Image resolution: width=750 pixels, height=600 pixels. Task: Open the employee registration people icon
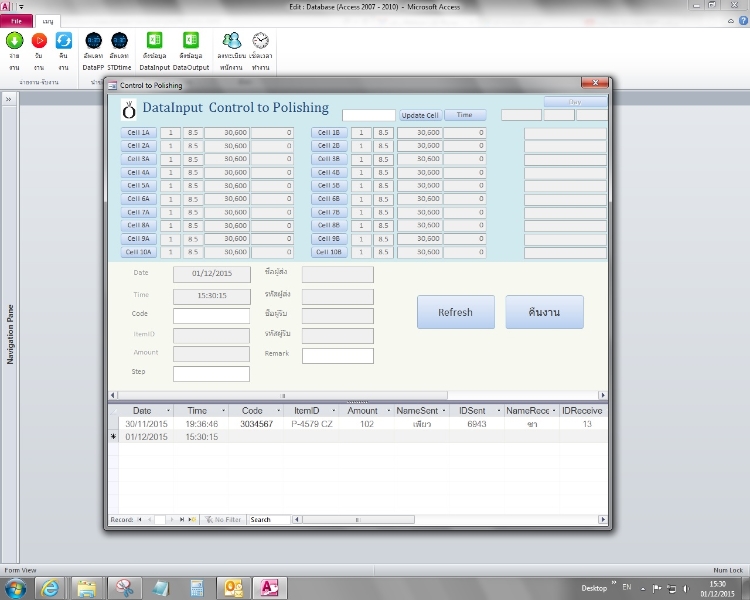point(232,41)
